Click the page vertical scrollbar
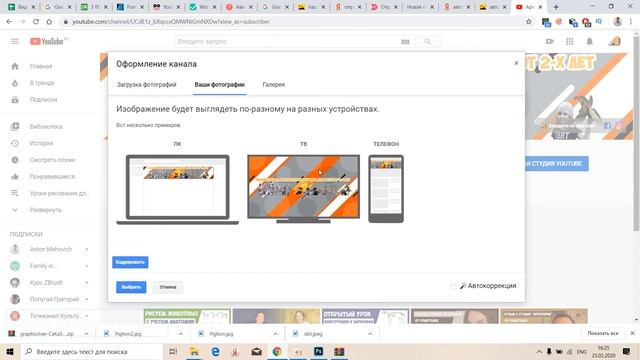Screen dimensions: 640x360 636,135
